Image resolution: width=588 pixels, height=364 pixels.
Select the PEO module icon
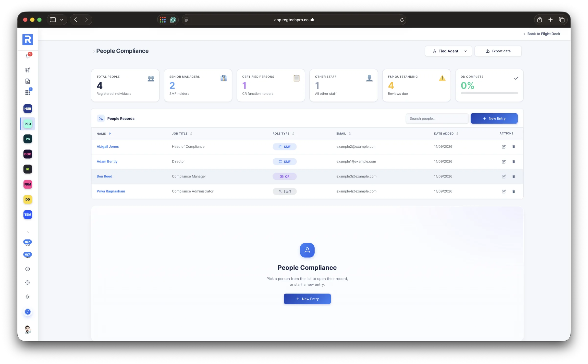pos(28,124)
